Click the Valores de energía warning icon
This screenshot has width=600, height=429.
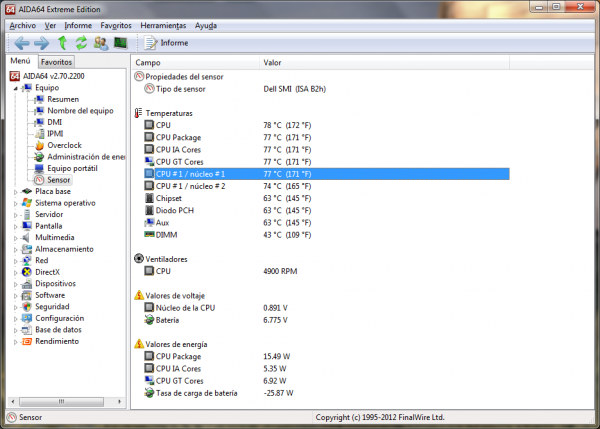coord(139,344)
